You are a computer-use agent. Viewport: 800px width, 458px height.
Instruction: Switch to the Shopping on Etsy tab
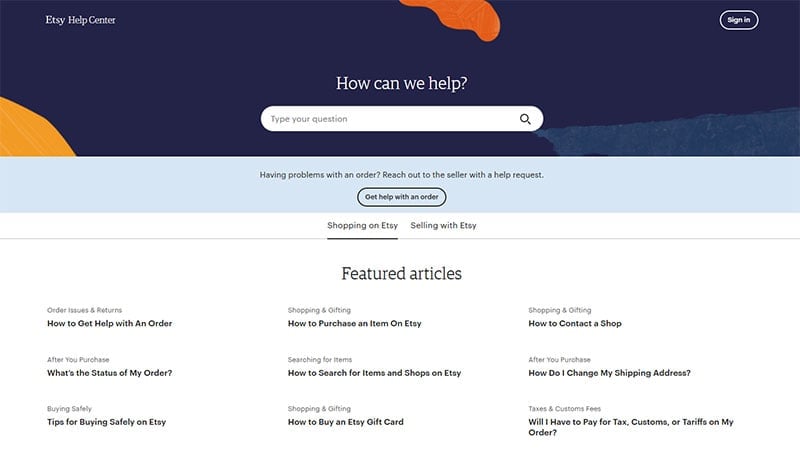pyautogui.click(x=362, y=226)
